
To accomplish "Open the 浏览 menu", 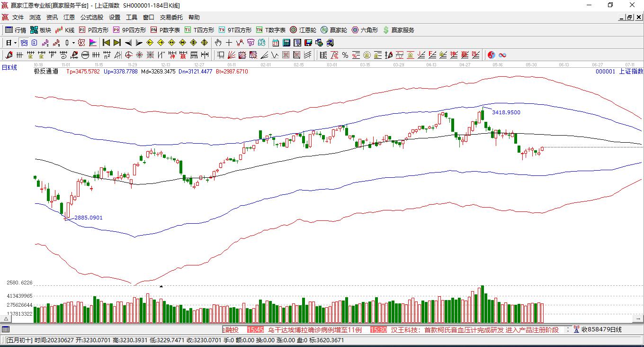I will point(35,17).
